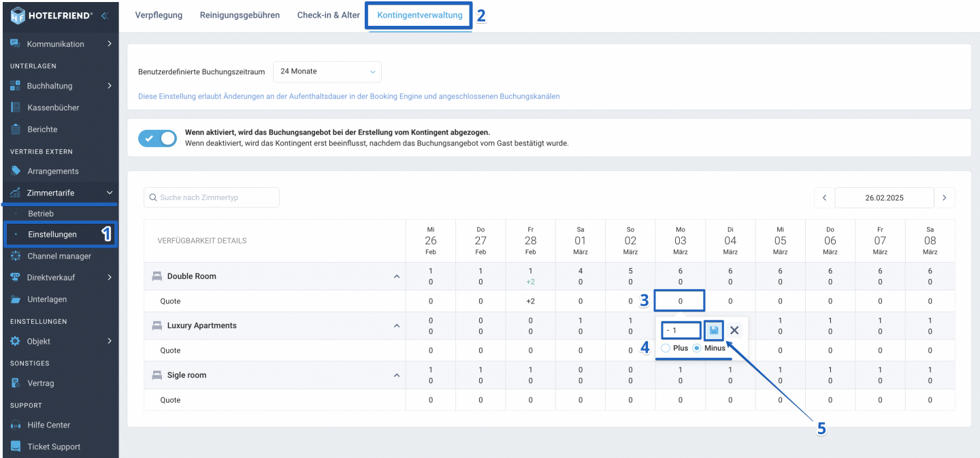
Task: Collapse the sidebar with double-chevron icon
Action: [104, 16]
